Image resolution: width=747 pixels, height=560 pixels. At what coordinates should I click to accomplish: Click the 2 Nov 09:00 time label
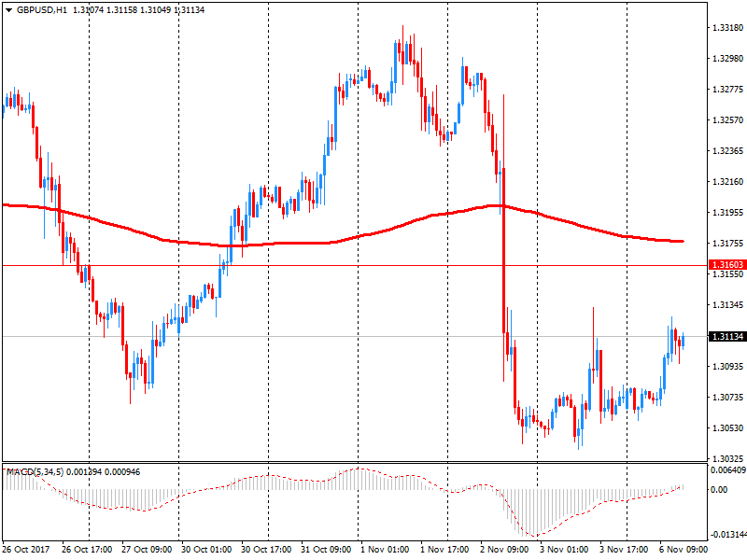504,550
